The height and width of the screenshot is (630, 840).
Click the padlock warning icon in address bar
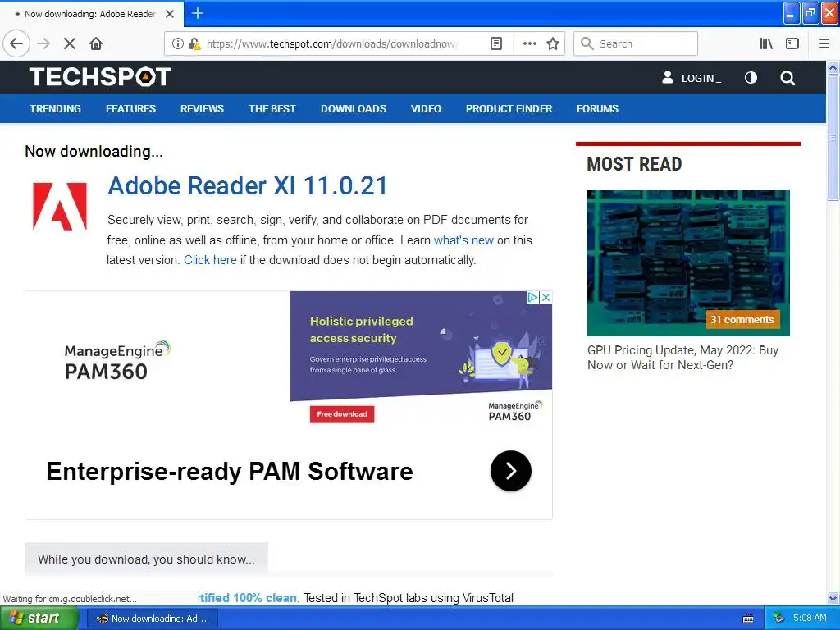coord(194,43)
